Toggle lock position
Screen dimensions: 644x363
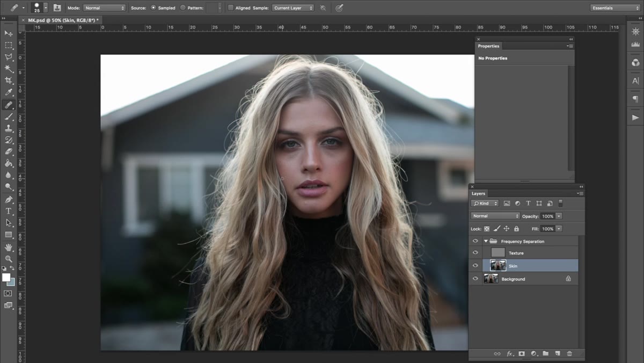point(506,229)
